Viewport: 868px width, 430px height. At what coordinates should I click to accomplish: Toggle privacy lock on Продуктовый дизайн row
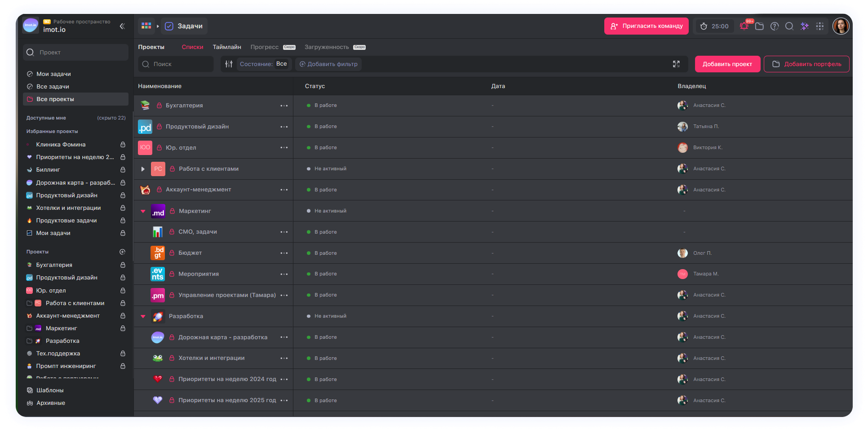click(159, 126)
